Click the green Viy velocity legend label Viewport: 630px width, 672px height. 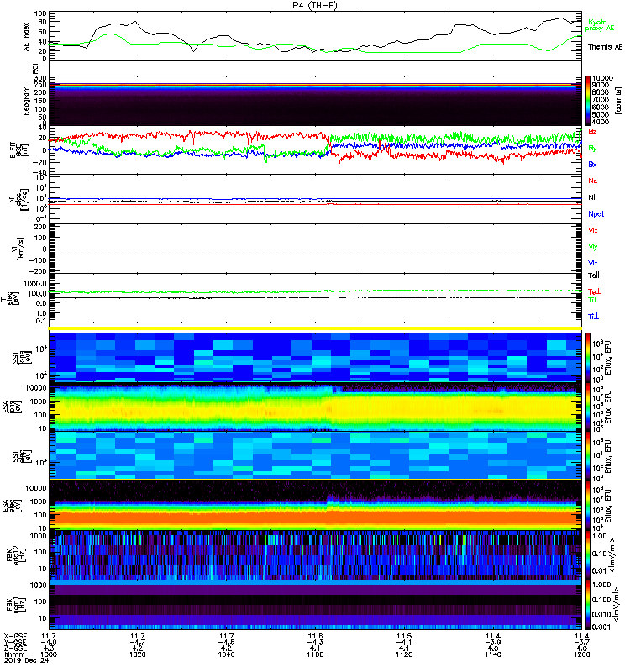point(593,247)
